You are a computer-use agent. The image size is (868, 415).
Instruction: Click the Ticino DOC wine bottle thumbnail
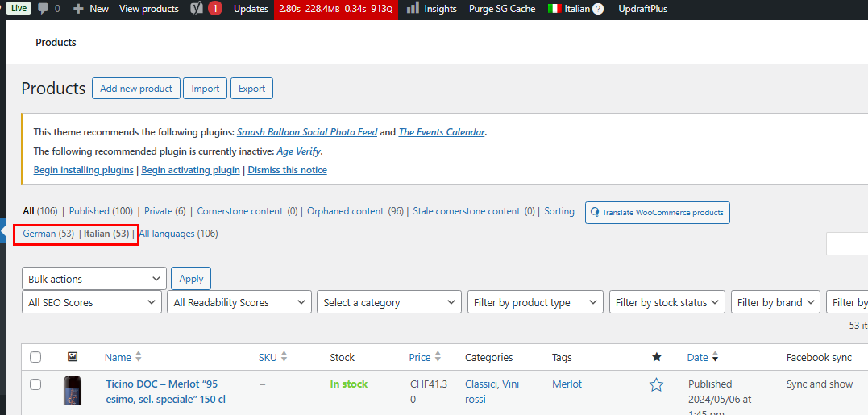72,391
